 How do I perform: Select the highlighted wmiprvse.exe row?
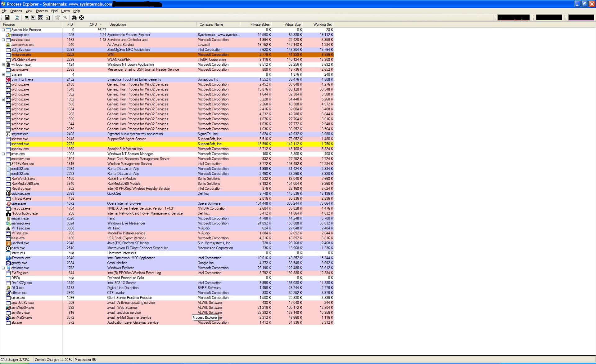(x=167, y=55)
